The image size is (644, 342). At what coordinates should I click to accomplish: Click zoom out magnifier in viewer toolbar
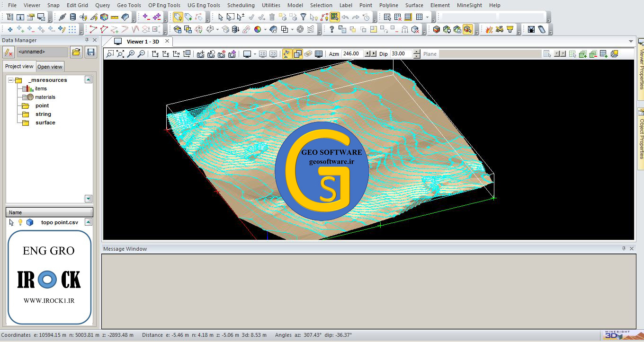tap(141, 54)
